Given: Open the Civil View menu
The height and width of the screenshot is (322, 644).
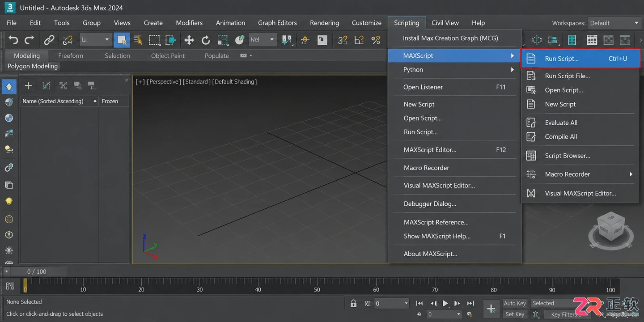Looking at the screenshot, I should point(445,23).
